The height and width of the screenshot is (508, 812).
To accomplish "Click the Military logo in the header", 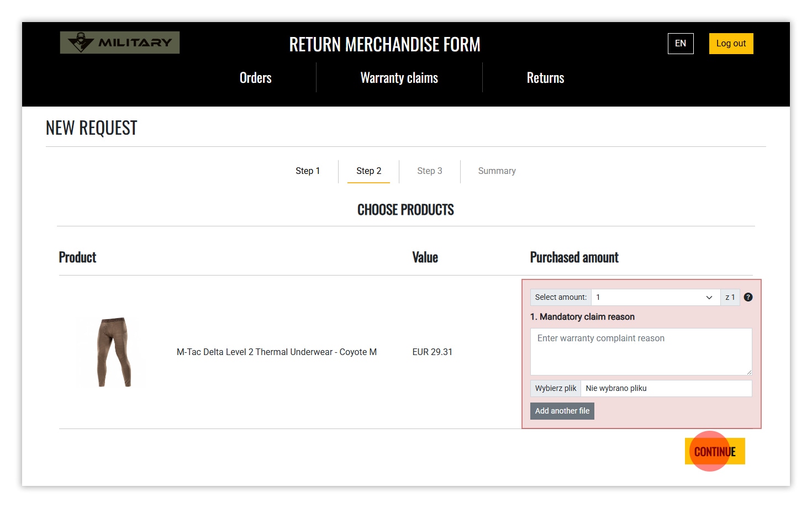I will pyautogui.click(x=120, y=43).
